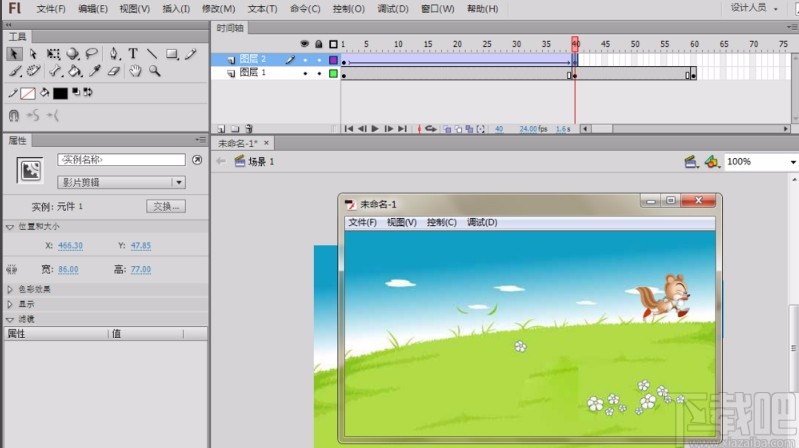The height and width of the screenshot is (448, 799).
Task: Select the Eyedropper tool
Action: coord(95,71)
